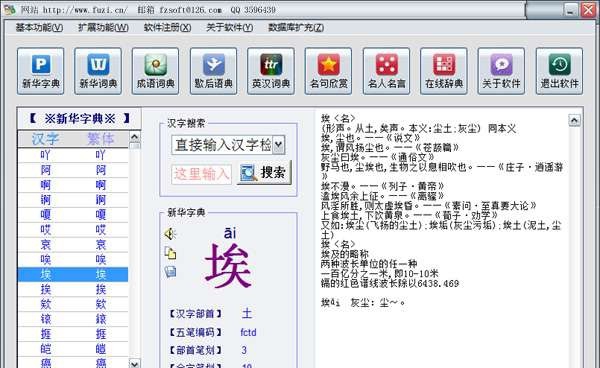Click the 搜索 search button

pos(264,173)
